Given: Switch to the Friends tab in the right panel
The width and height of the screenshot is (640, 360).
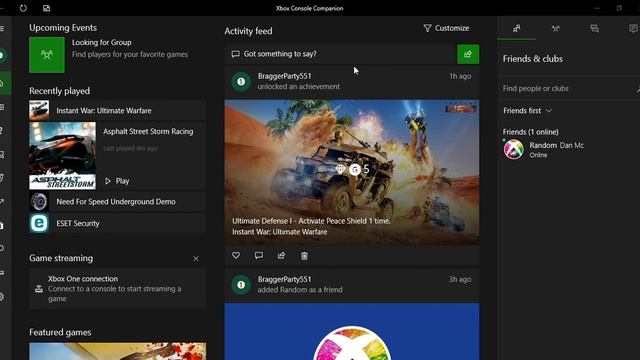Looking at the screenshot, I should tap(517, 28).
